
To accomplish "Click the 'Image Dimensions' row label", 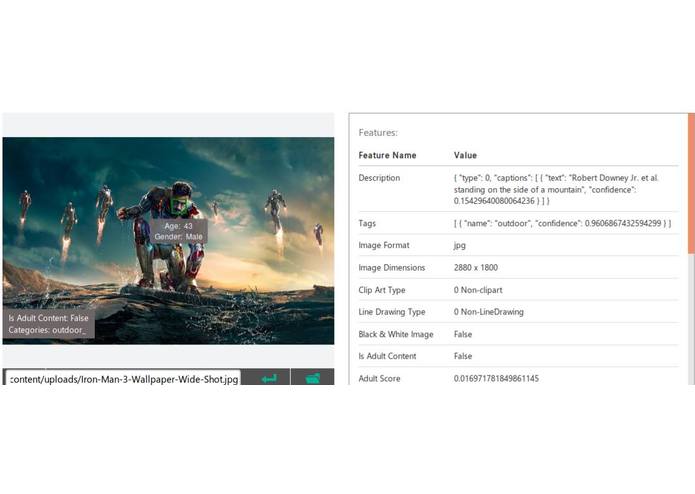I will pos(392,267).
